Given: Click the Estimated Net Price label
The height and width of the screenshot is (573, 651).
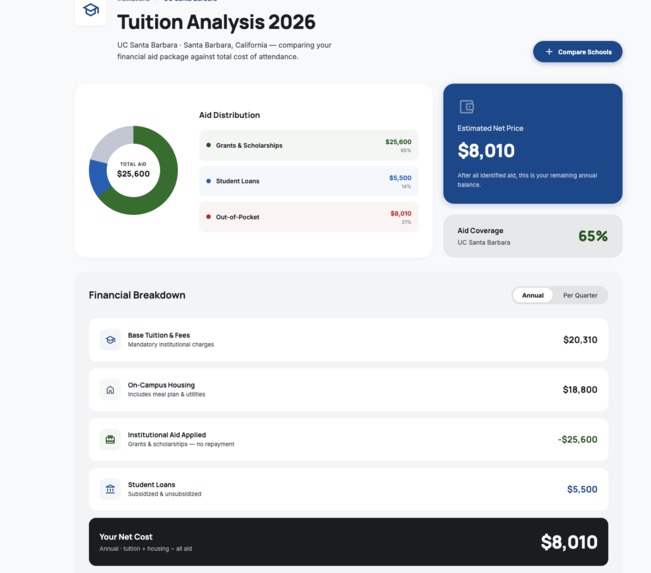Looking at the screenshot, I should tap(490, 128).
